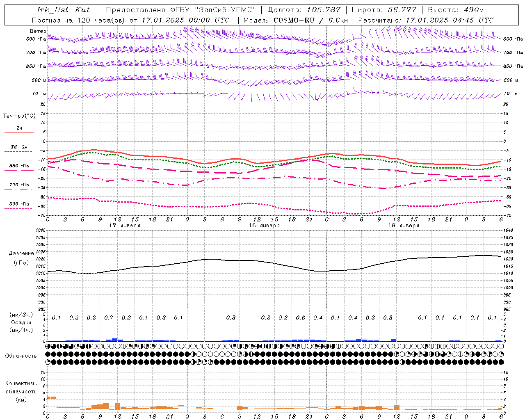The height and width of the screenshot is (420, 525).
Task: Click the Td 2м legend entry
Action: pos(19,148)
